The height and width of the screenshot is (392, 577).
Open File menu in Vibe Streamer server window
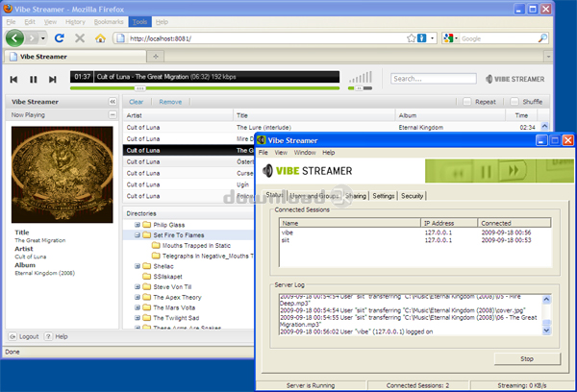pos(263,152)
